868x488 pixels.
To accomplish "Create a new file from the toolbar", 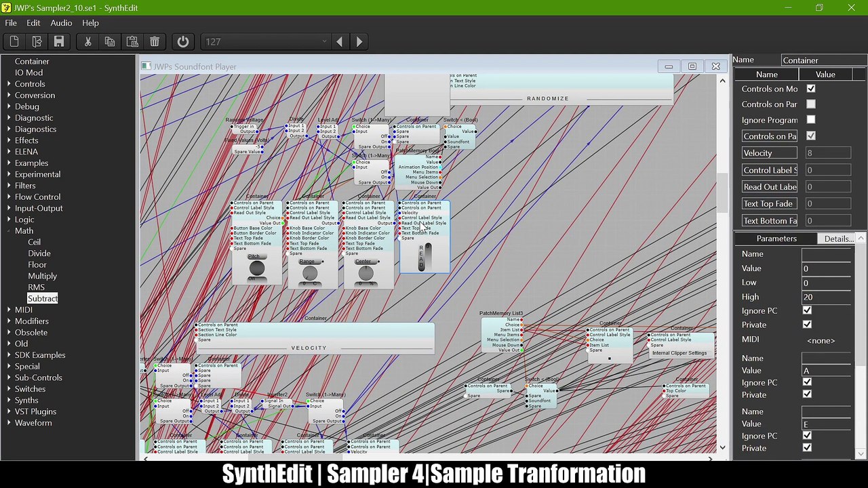I will (14, 42).
